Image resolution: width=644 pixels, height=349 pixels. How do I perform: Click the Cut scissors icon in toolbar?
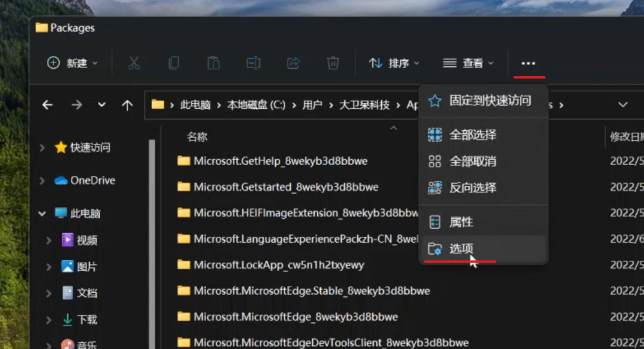(134, 63)
